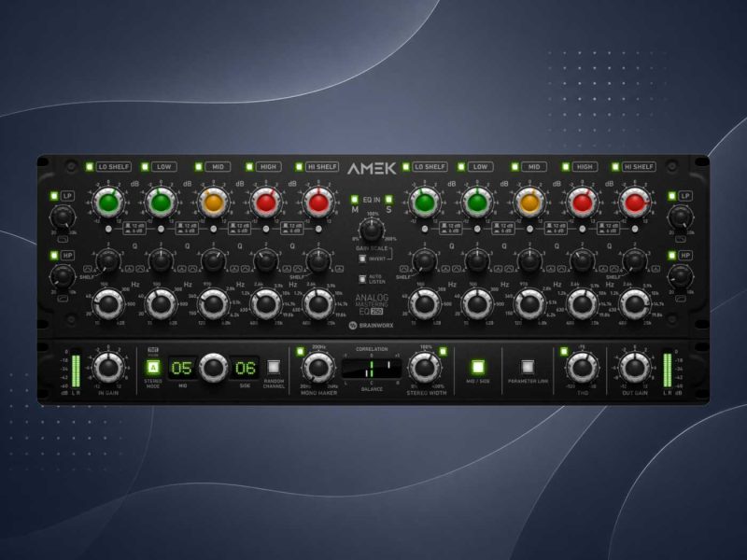Click the curve icon right of M-section HI SHELF Q knob
747x560 pixels.
coord(339,269)
